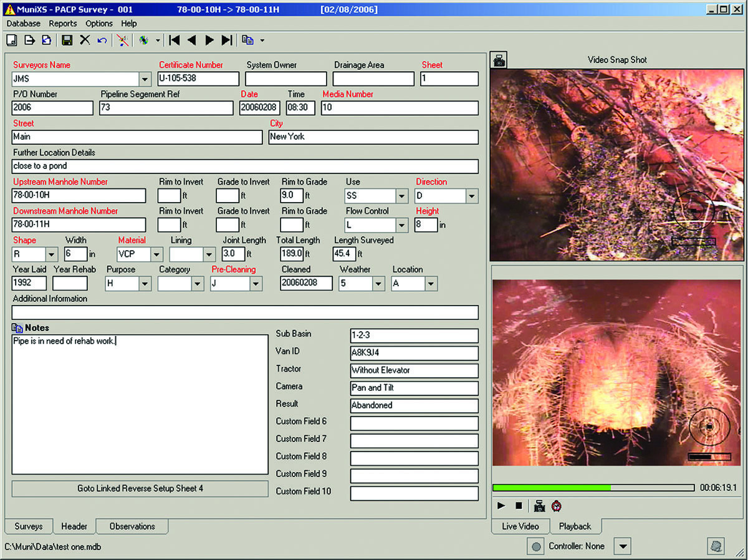Screen dimensions: 748x560
Task: Open the Reports menu
Action: 62,24
